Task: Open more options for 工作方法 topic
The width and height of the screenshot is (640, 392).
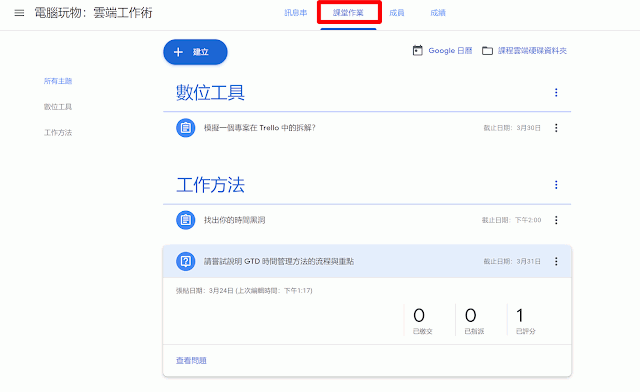Action: pyautogui.click(x=556, y=185)
